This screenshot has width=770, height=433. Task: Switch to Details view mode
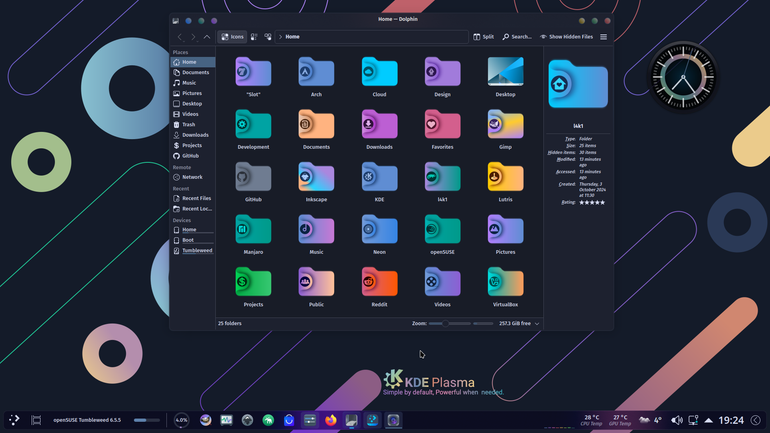pos(268,37)
